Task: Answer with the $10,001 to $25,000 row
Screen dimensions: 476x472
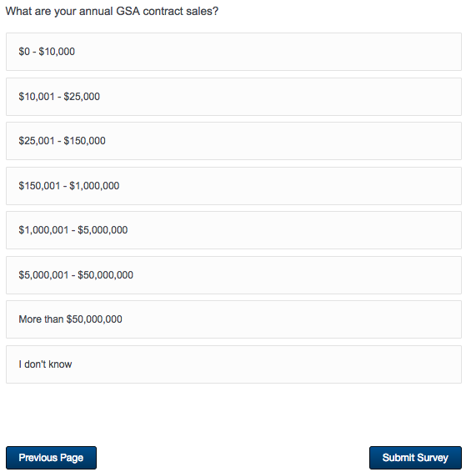Action: pos(233,97)
